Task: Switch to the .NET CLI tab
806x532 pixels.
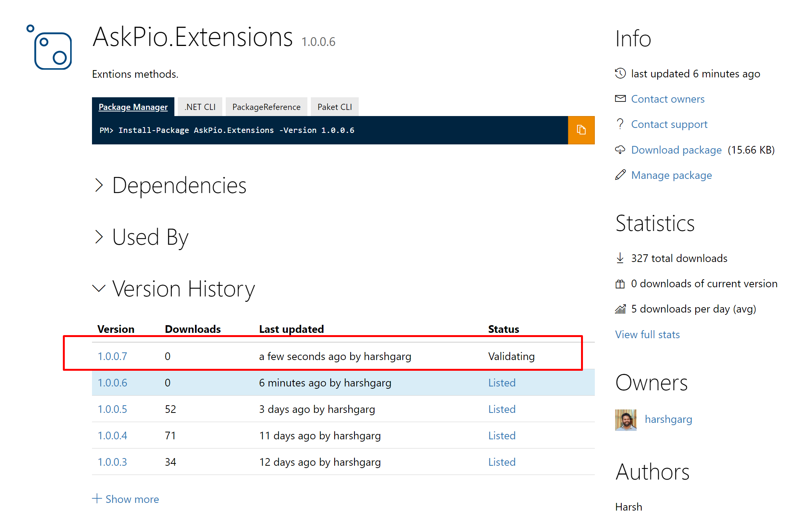Action: pos(200,107)
